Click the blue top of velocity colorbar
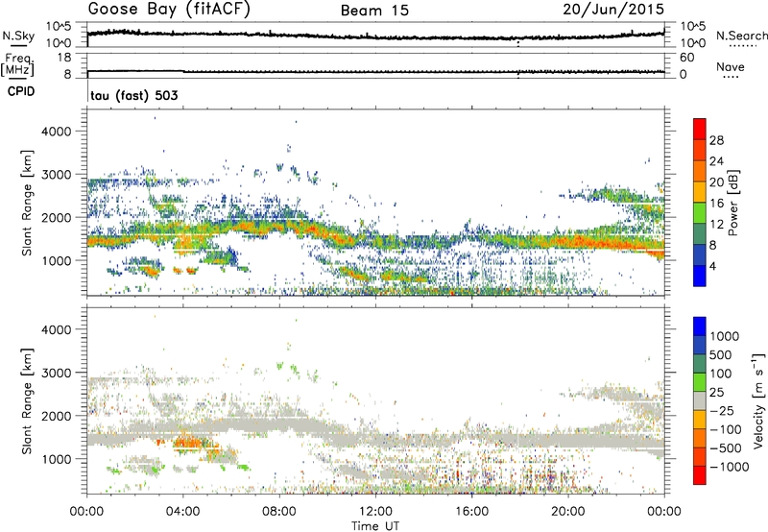The width and height of the screenshot is (768, 532). click(x=700, y=326)
